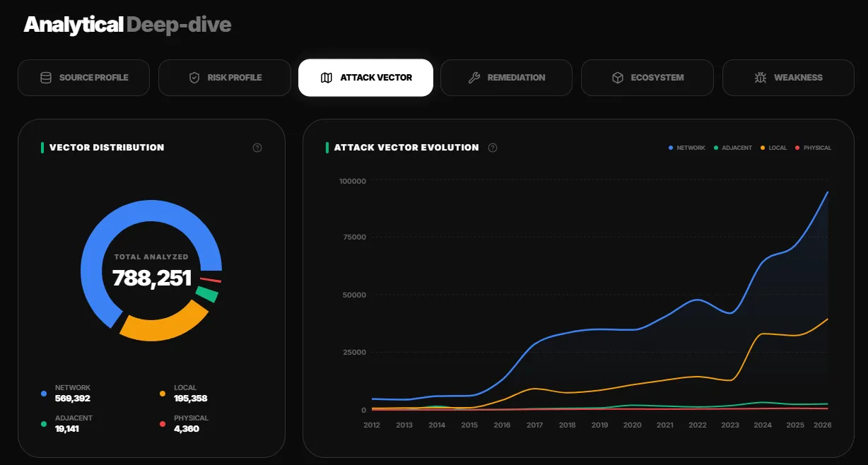Click the 2012 x-axis label

coord(372,425)
